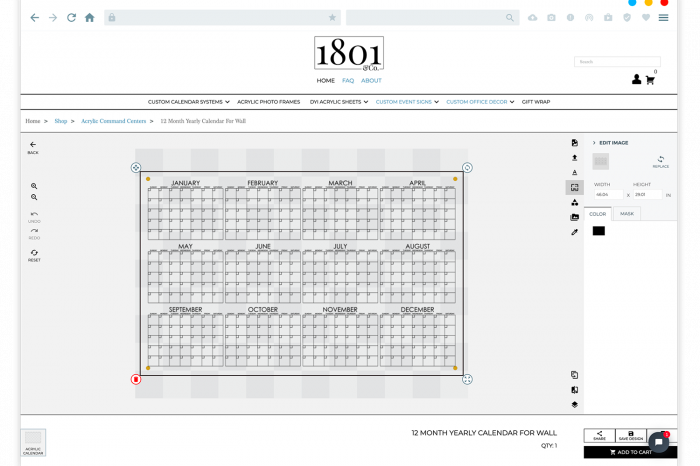Select the add text tool
This screenshot has width=700, height=466.
click(575, 172)
